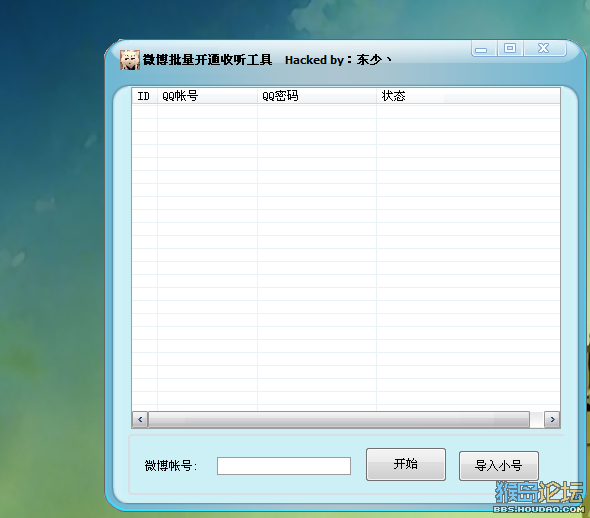Click the ID column header
This screenshot has height=518, width=590.
pyautogui.click(x=144, y=96)
